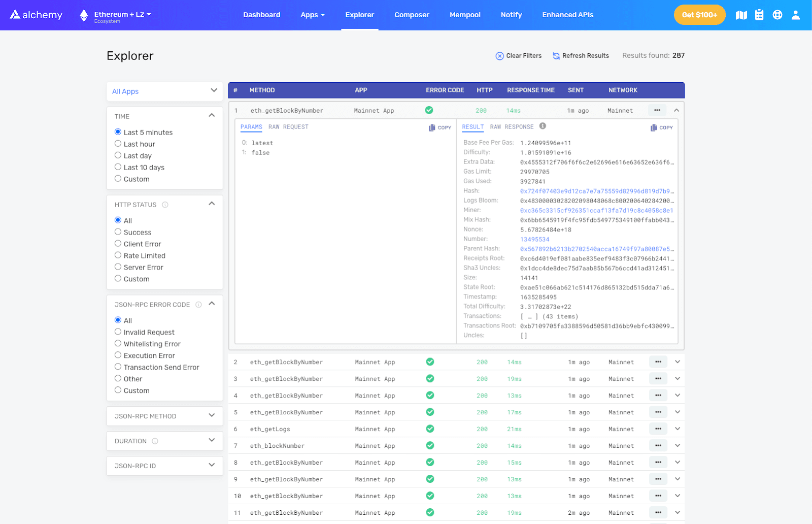Copy the RESULT payload using its copy icon

[661, 127]
